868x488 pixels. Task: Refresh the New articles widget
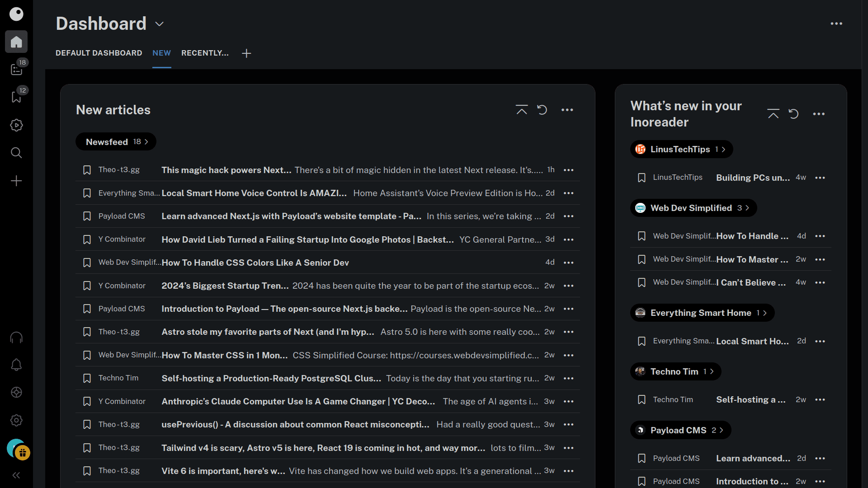(x=542, y=110)
